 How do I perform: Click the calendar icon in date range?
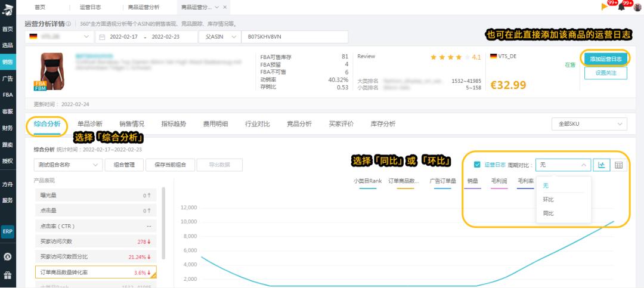coord(103,36)
